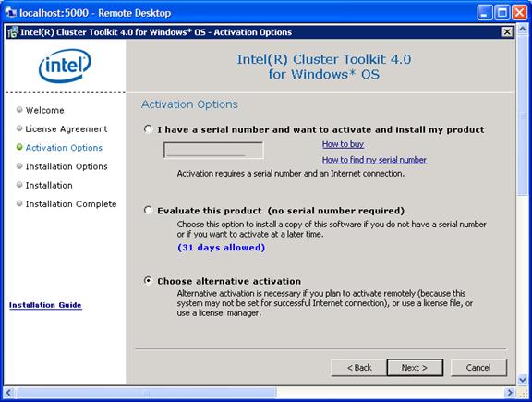
Task: Click the License Agreement step
Action: coord(66,129)
